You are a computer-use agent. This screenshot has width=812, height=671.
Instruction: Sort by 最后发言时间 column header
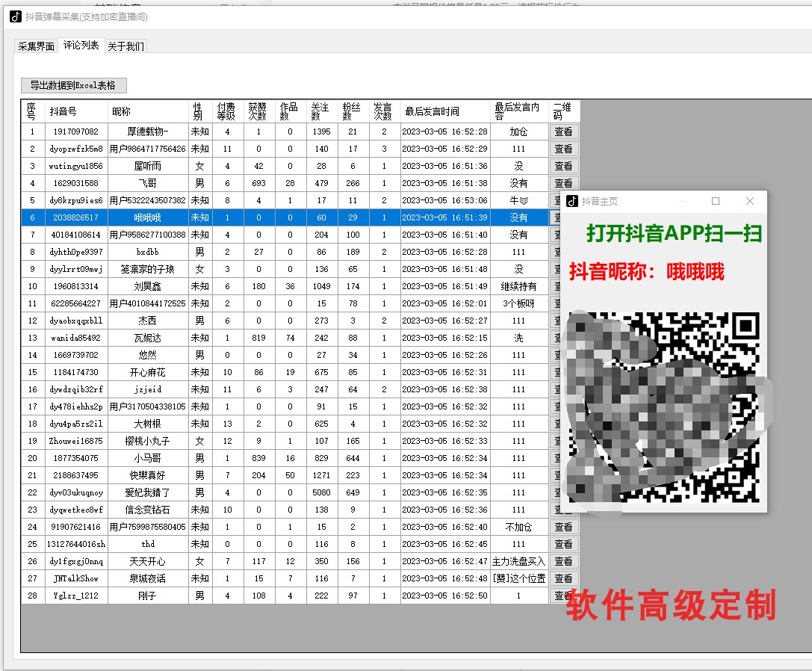click(x=445, y=111)
